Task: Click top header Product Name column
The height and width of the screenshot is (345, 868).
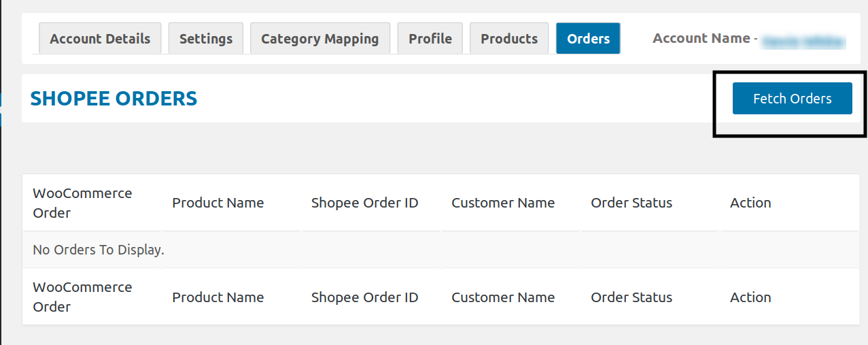Action: point(218,203)
